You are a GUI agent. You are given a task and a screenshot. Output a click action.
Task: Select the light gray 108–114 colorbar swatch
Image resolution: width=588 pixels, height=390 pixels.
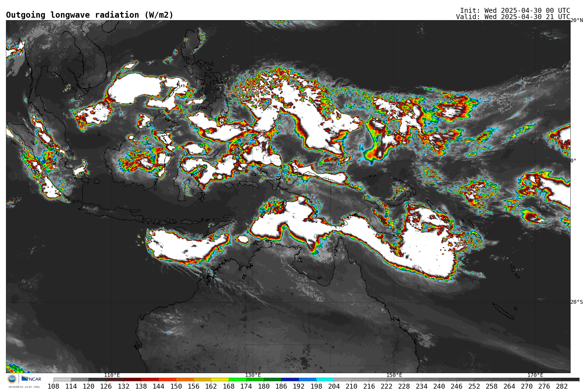tap(62, 380)
